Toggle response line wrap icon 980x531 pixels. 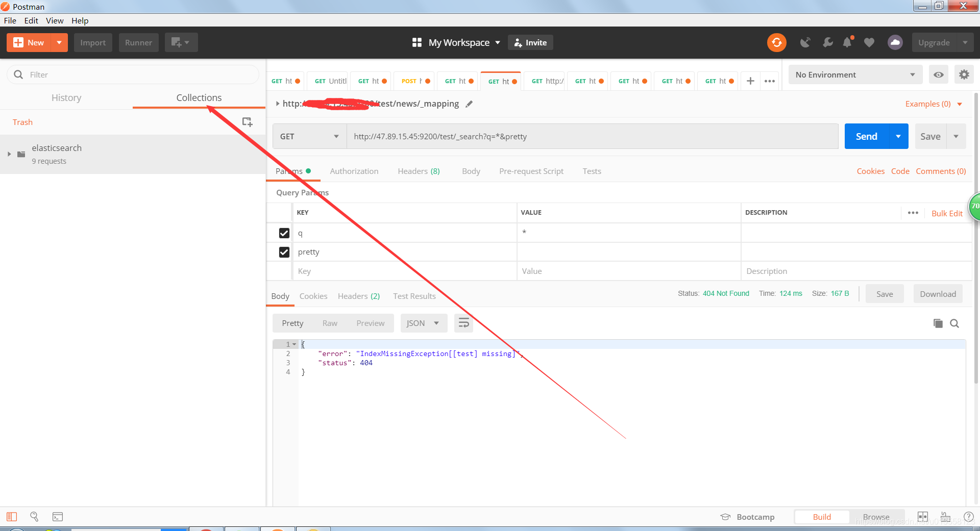(463, 323)
